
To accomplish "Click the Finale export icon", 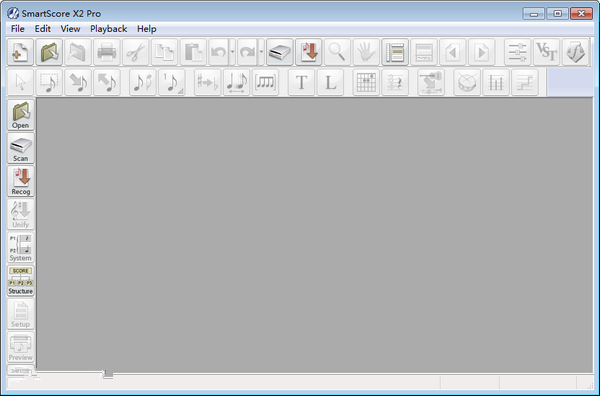I will 575,52.
